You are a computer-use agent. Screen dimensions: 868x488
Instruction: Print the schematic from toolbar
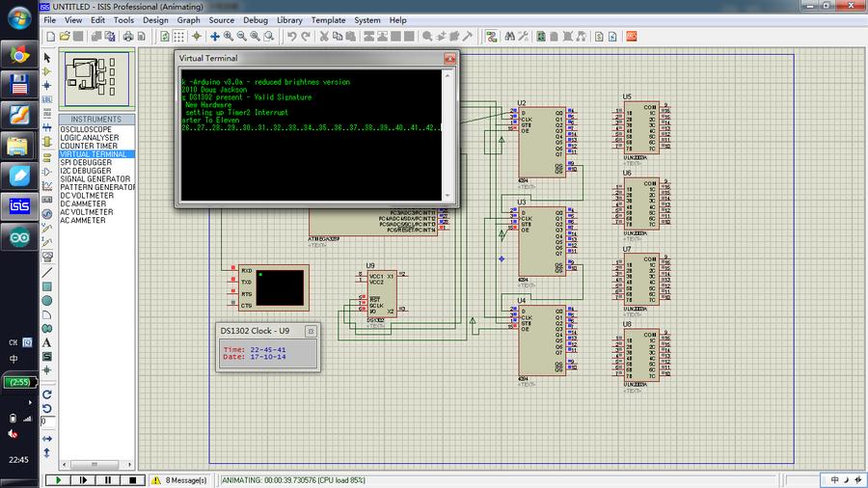pyautogui.click(x=128, y=37)
